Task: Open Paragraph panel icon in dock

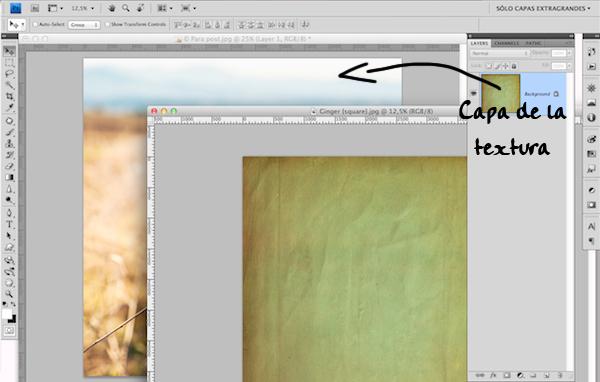Action: [x=591, y=241]
